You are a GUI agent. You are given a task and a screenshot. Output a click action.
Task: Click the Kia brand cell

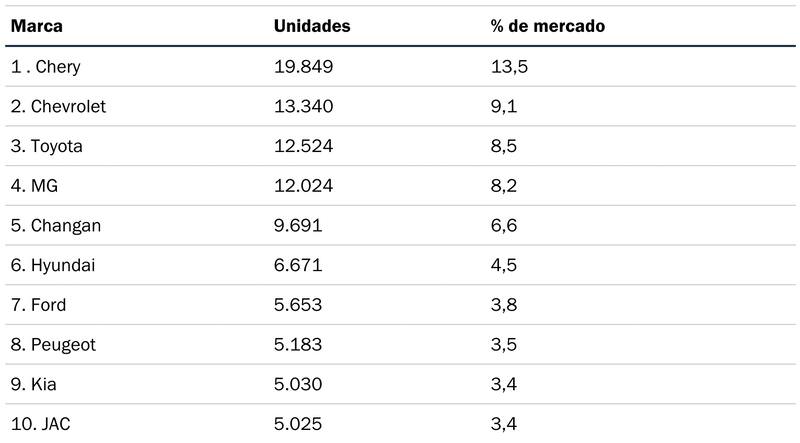coord(33,384)
